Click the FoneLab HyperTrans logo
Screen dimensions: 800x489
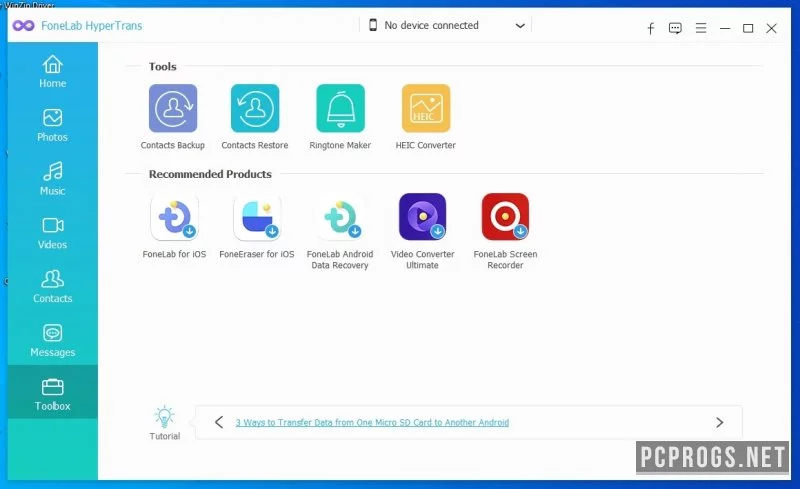click(x=23, y=26)
